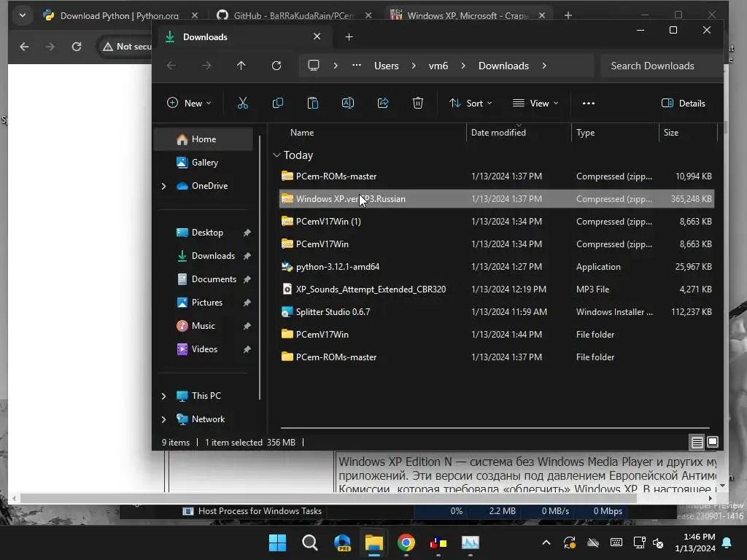747x560 pixels.
Task: Open Videos quick access folder
Action: pos(204,349)
